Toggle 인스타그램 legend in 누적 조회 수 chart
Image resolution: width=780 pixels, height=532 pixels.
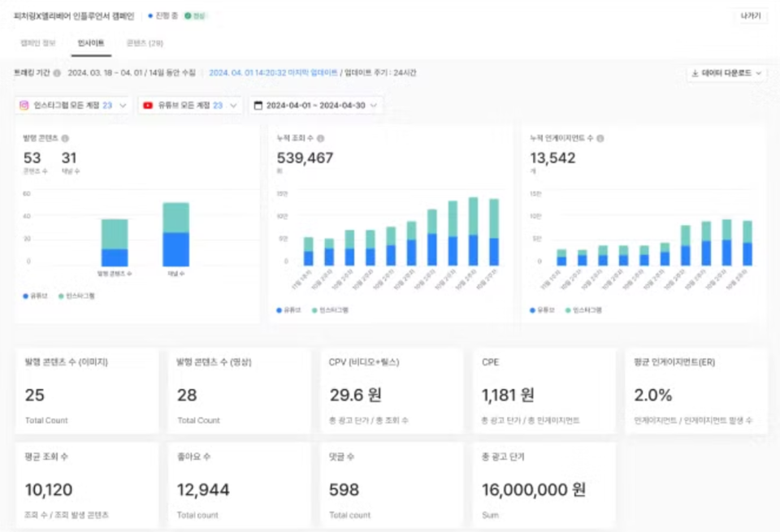click(x=329, y=310)
